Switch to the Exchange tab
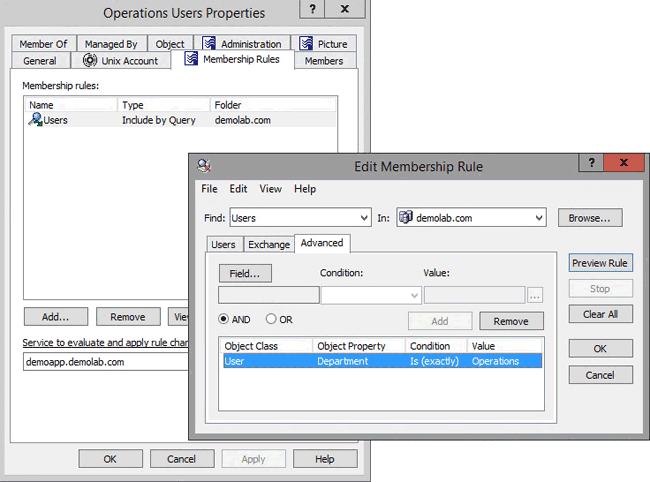The width and height of the screenshot is (650, 482). coord(269,245)
